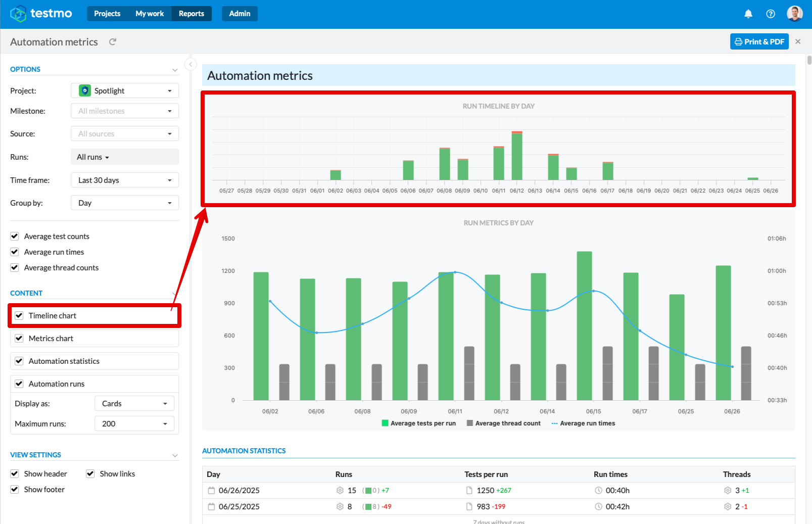Open the Display as Cards dropdown
812x524 pixels.
coord(134,403)
